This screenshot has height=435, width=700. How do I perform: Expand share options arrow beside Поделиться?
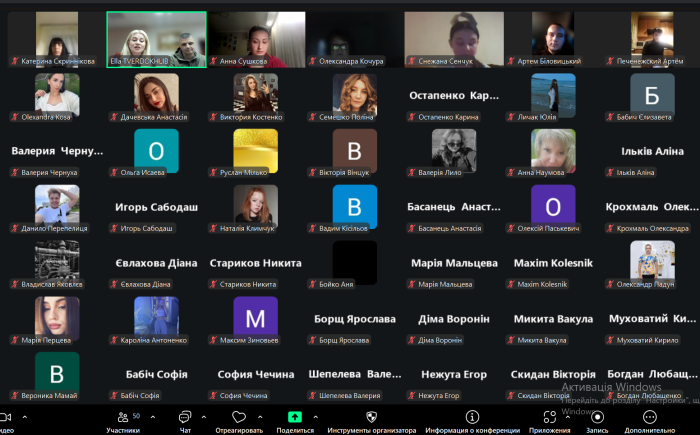click(316, 416)
